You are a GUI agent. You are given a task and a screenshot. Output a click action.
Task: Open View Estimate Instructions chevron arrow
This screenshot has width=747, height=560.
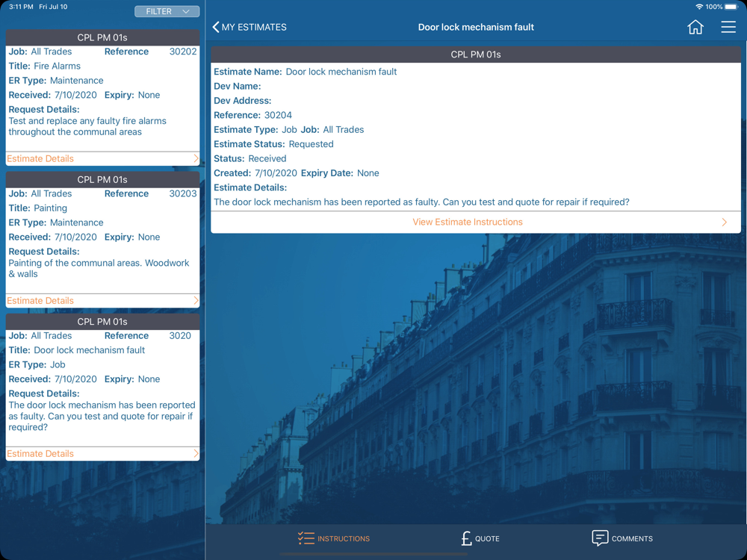pos(724,222)
